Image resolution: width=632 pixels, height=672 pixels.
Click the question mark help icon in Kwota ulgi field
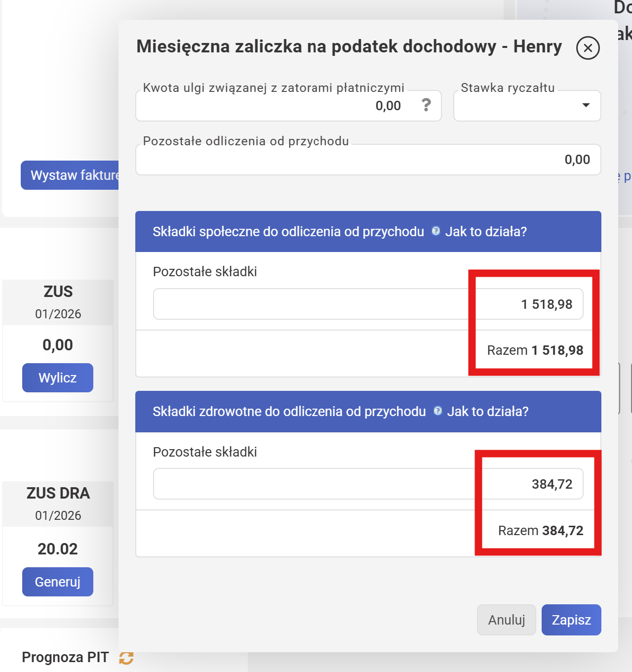tap(426, 105)
